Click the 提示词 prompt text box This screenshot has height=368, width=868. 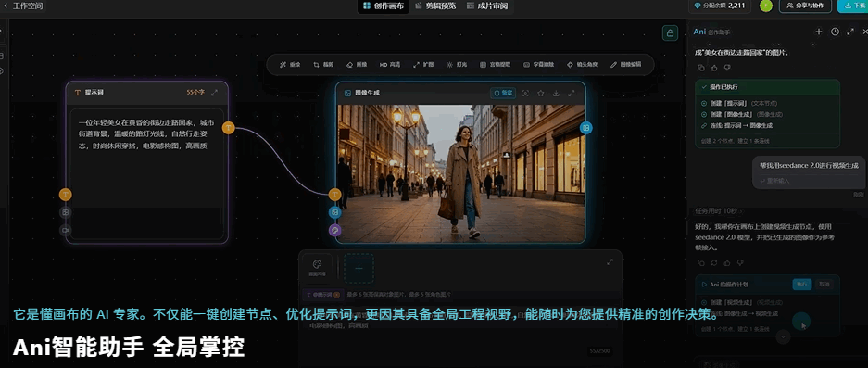click(x=146, y=174)
